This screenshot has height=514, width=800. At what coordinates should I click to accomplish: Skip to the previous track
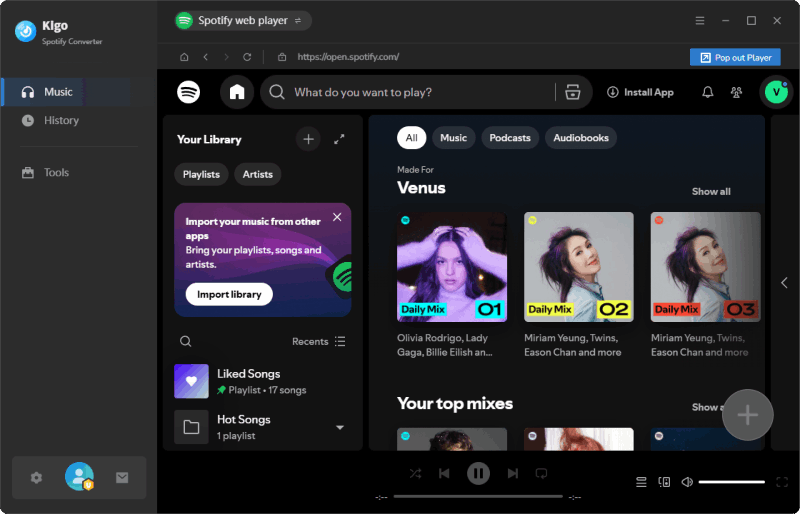pos(444,474)
